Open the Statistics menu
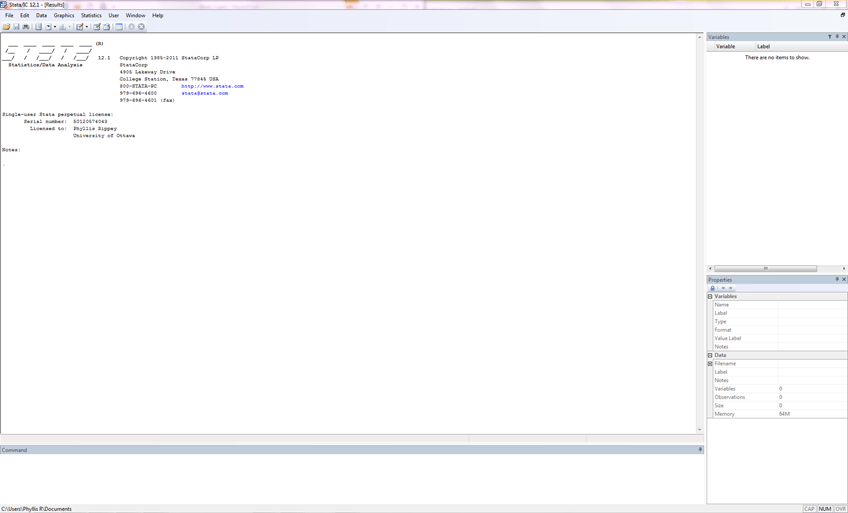 point(91,15)
